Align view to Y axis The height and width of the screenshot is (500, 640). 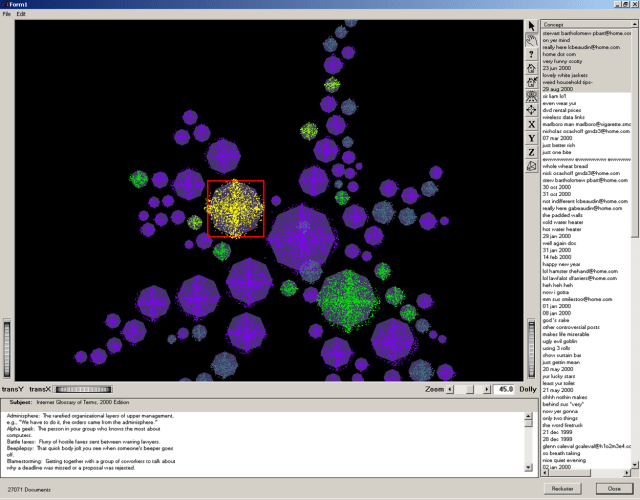click(532, 138)
